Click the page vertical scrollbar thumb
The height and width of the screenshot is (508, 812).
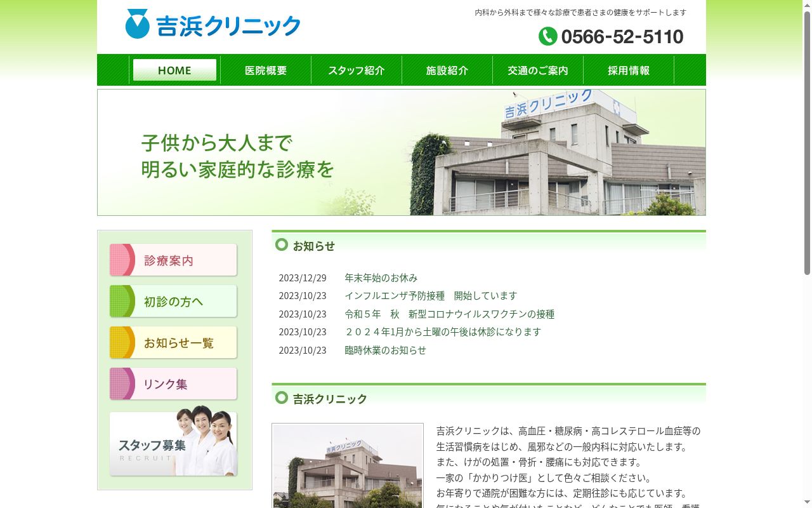807,143
